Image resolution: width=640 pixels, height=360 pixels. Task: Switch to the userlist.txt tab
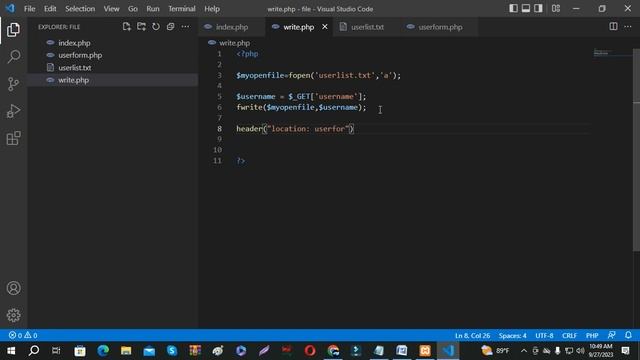(367, 27)
